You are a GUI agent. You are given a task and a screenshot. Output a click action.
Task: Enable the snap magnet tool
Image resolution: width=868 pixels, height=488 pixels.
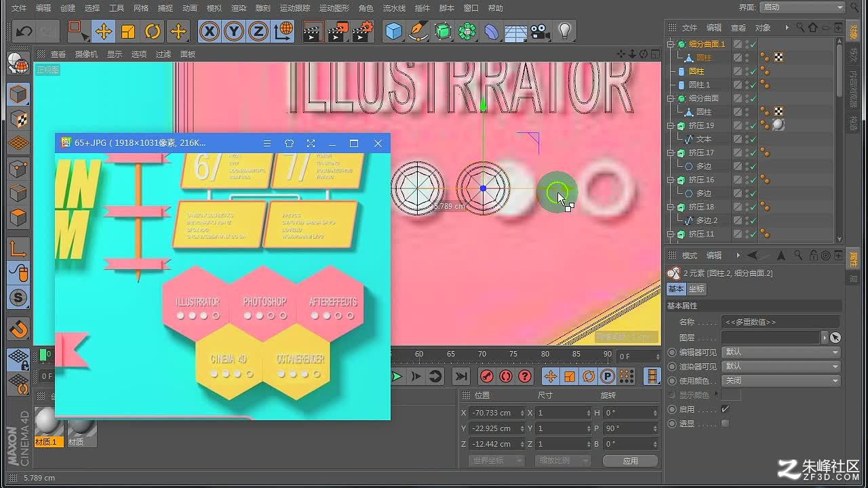(x=18, y=329)
